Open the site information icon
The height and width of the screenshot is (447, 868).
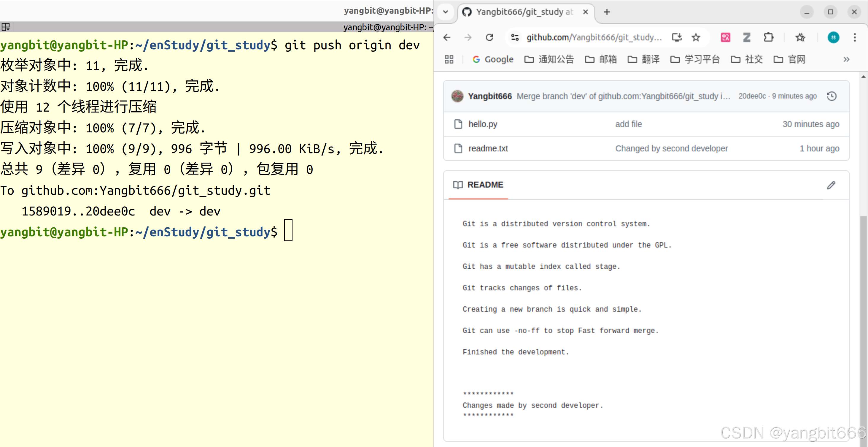515,37
